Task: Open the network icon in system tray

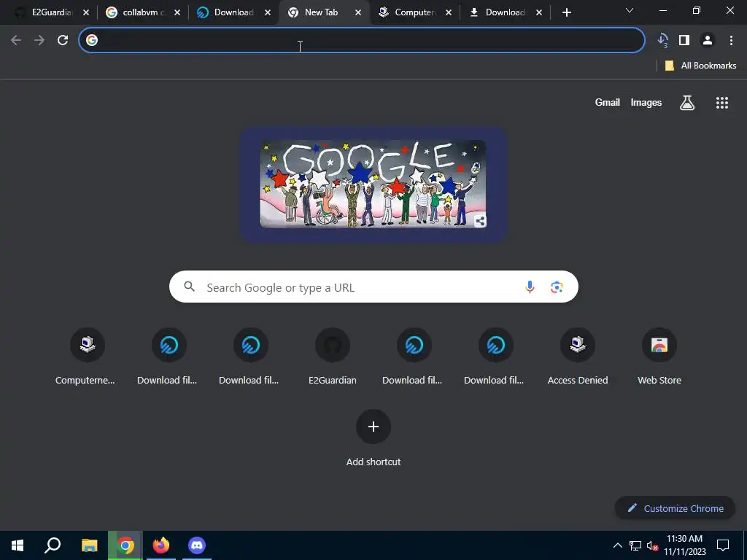Action: (x=635, y=545)
